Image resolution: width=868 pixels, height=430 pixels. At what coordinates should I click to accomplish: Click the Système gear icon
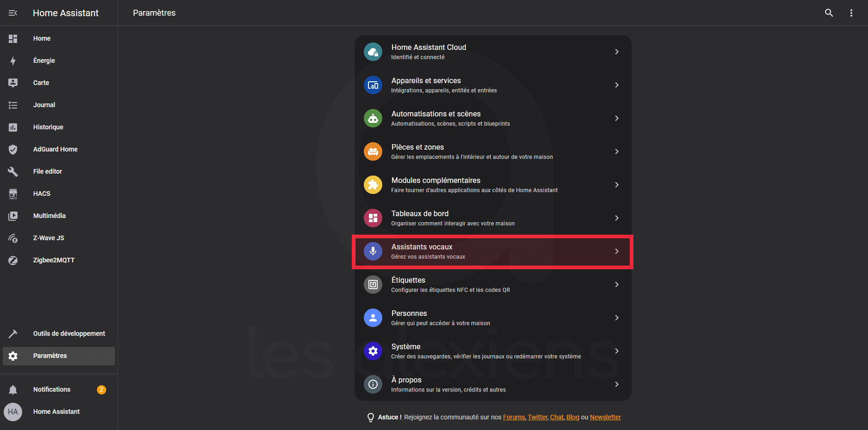pos(373,351)
